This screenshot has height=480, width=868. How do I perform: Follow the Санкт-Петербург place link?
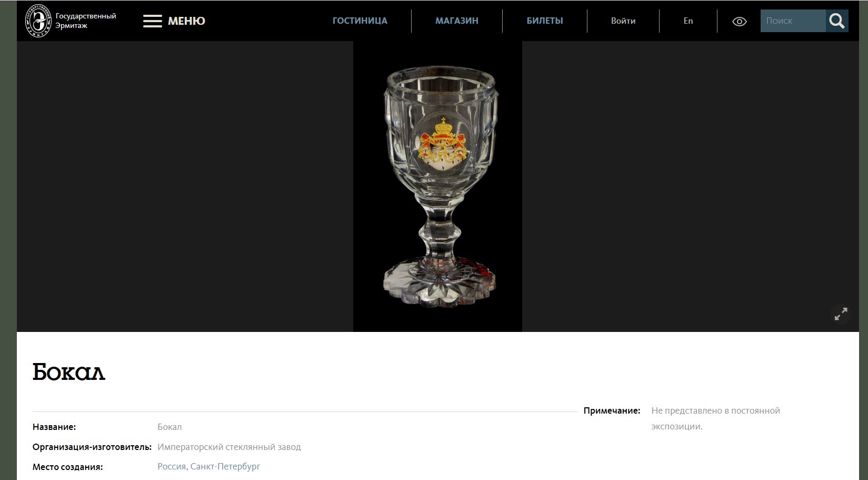[225, 466]
